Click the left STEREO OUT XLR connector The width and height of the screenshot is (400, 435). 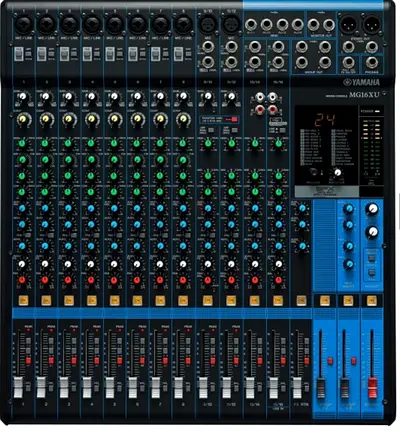(x=348, y=24)
